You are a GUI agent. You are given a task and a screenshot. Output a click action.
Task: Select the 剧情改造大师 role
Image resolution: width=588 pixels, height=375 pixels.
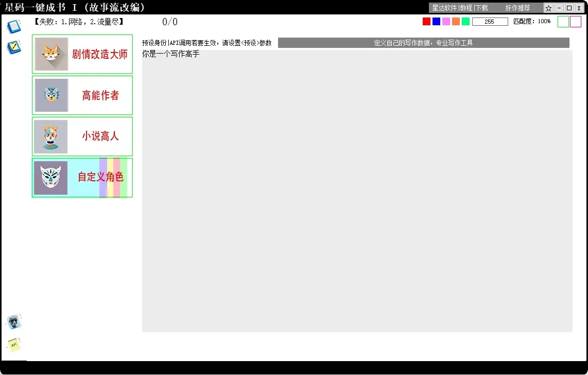(x=99, y=54)
